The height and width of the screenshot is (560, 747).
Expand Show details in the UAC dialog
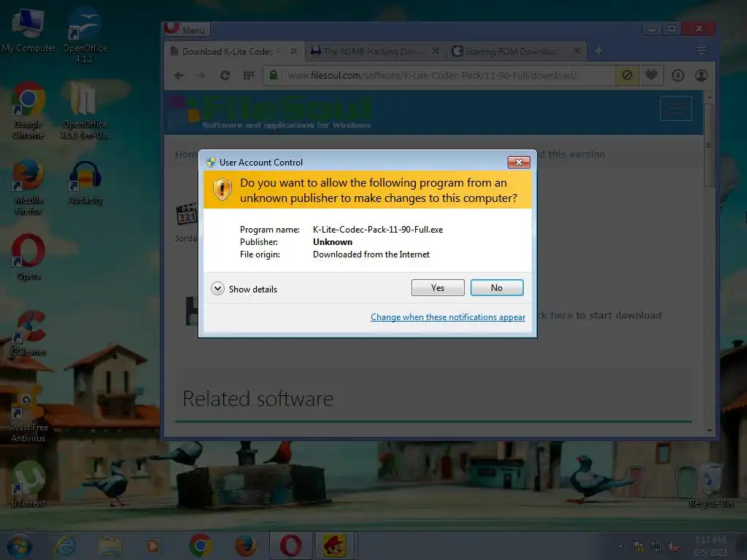(244, 289)
